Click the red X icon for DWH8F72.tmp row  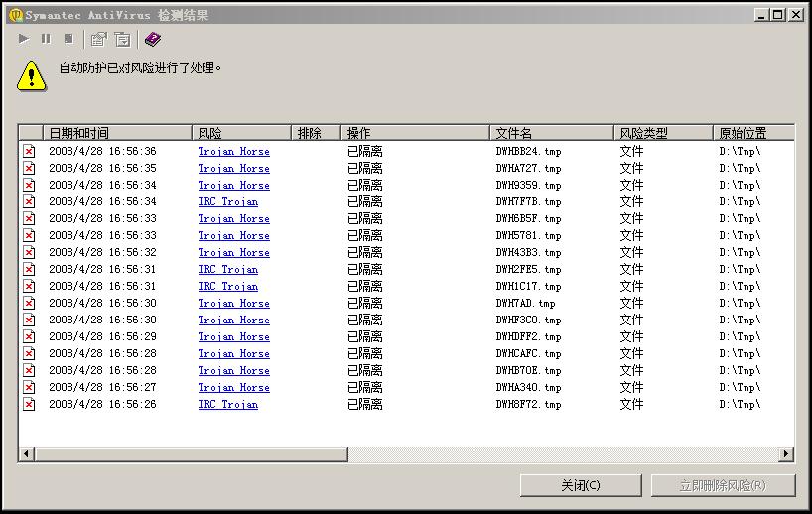29,404
